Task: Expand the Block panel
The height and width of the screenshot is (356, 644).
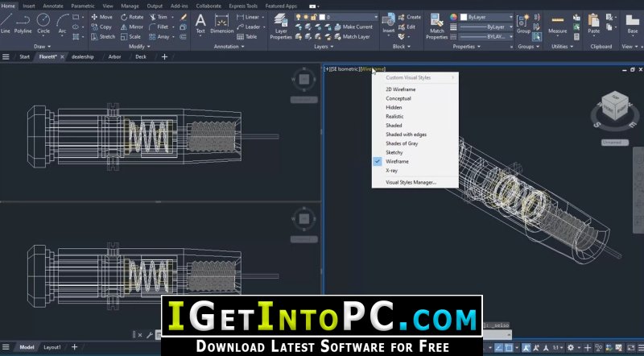Action: pos(401,47)
